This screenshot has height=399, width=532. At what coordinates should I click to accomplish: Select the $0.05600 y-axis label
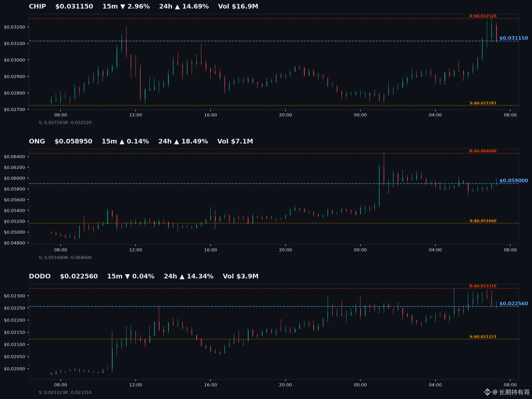click(14, 200)
